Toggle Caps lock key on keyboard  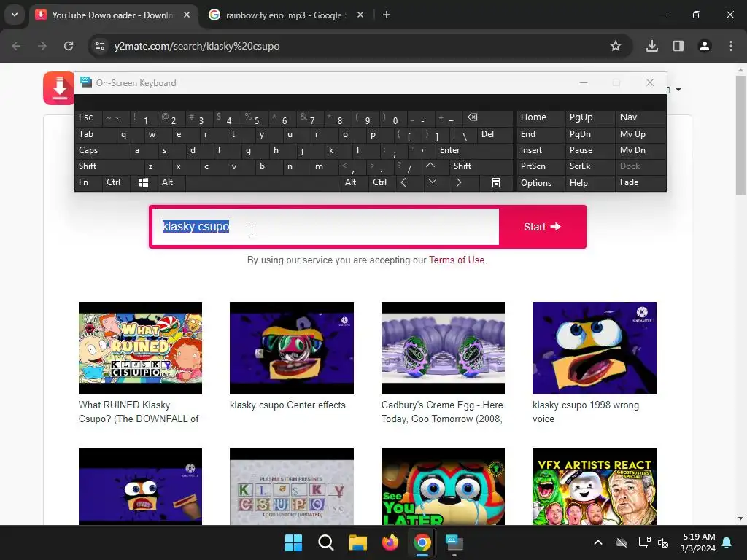tap(102, 150)
